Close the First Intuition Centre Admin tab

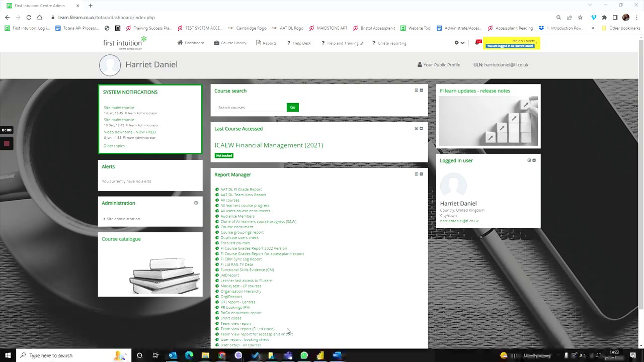77,6
